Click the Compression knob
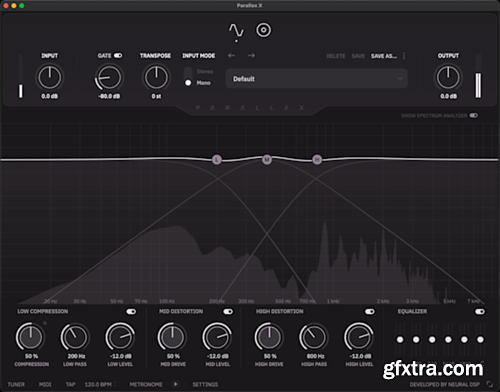Screen dimensions: 500x392 tap(30, 337)
